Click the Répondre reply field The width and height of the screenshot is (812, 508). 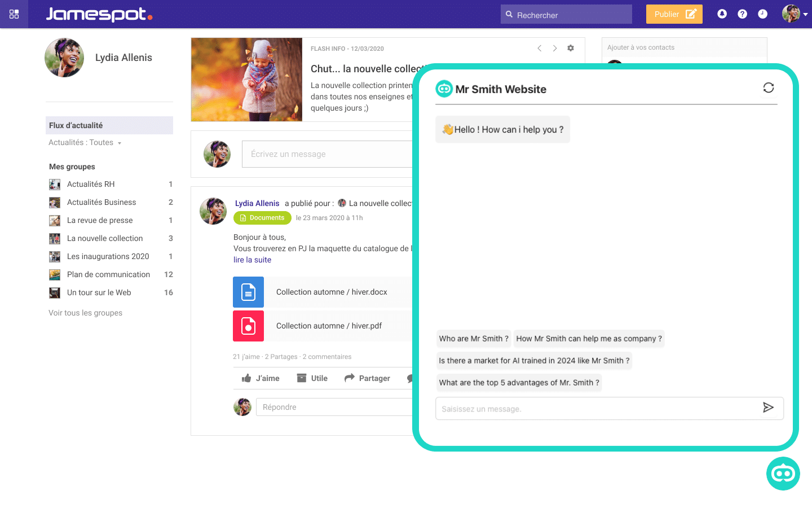coord(335,407)
